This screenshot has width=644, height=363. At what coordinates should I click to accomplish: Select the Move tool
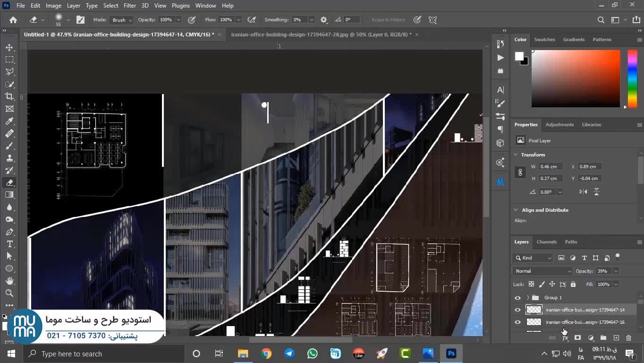9,48
